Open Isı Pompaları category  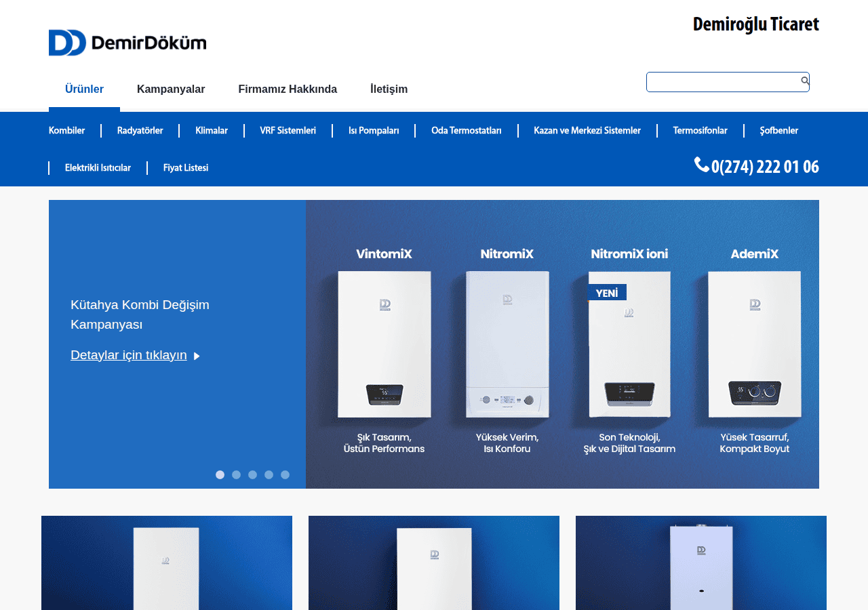coord(374,131)
